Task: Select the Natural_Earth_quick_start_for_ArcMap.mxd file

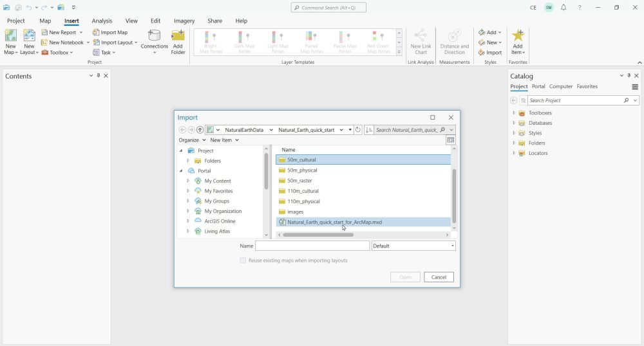Action: pyautogui.click(x=363, y=222)
